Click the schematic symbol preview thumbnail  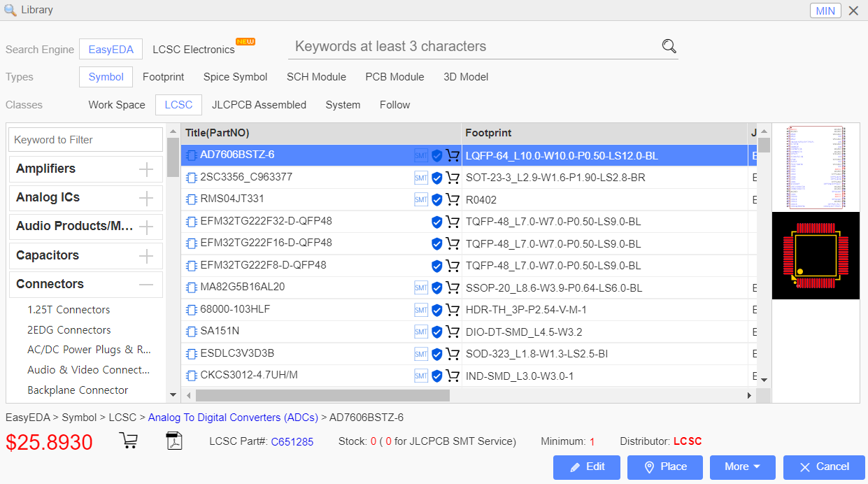coord(816,168)
